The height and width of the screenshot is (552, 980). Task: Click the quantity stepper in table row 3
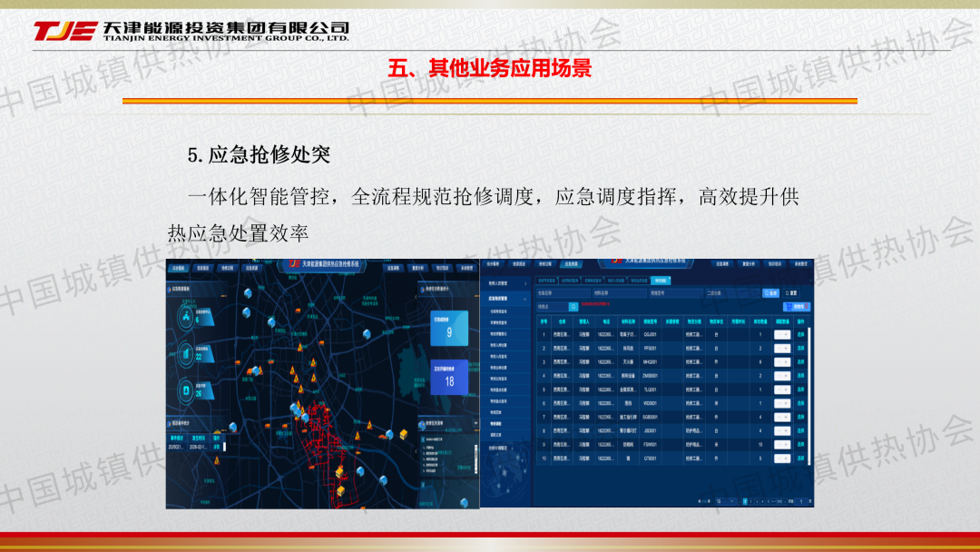[x=780, y=362]
